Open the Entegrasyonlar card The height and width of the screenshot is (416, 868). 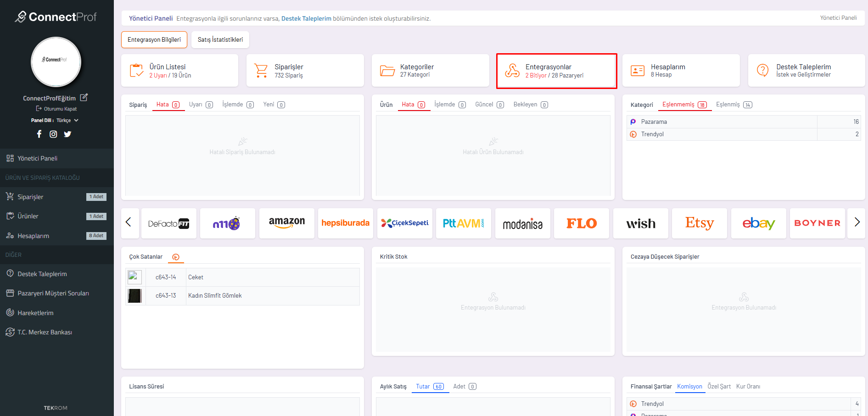556,71
